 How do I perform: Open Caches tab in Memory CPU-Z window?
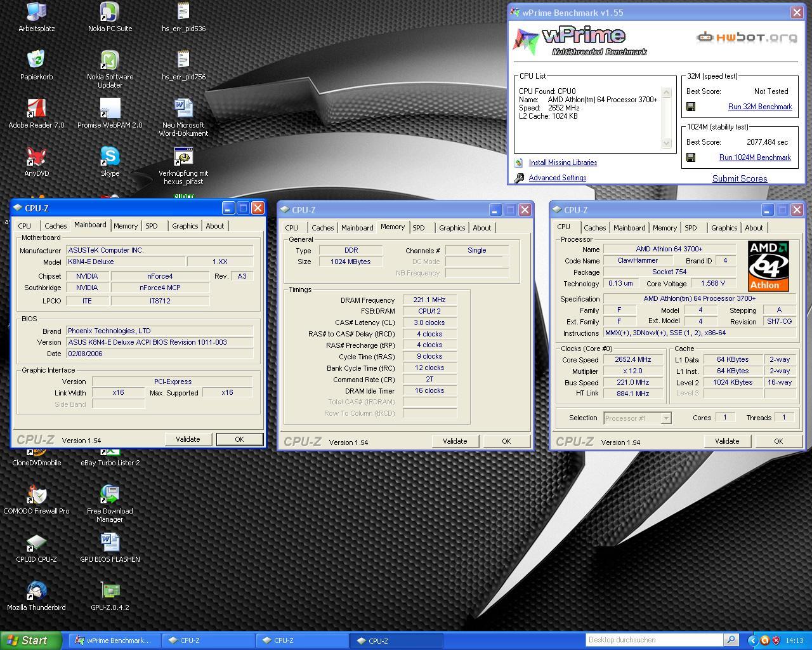click(x=322, y=228)
